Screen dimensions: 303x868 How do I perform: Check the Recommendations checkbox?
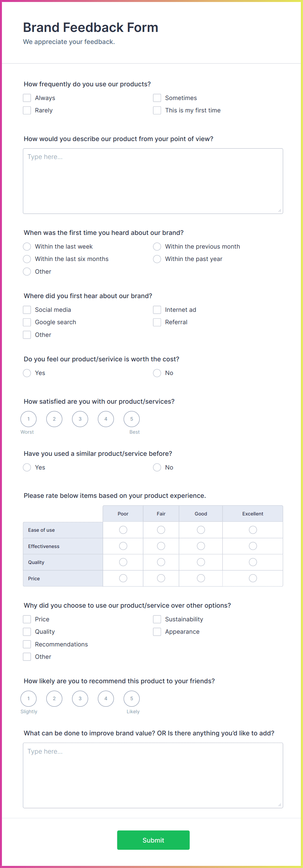pyautogui.click(x=27, y=644)
